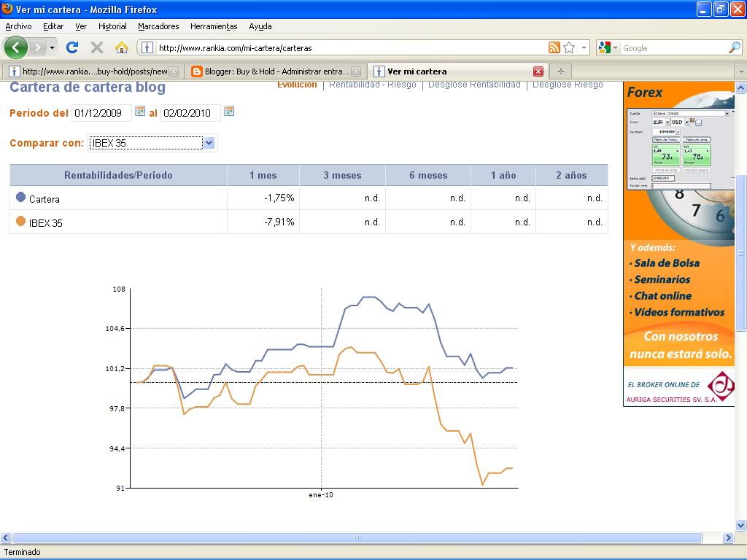The height and width of the screenshot is (560, 747).
Task: Expand the Comparar con IBEX 35 dropdown
Action: point(209,143)
